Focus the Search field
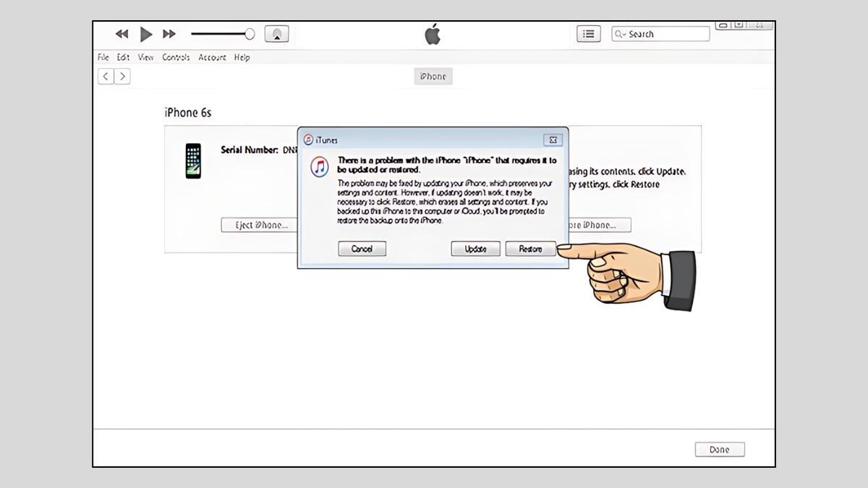Viewport: 868px width, 488px height. coord(660,34)
